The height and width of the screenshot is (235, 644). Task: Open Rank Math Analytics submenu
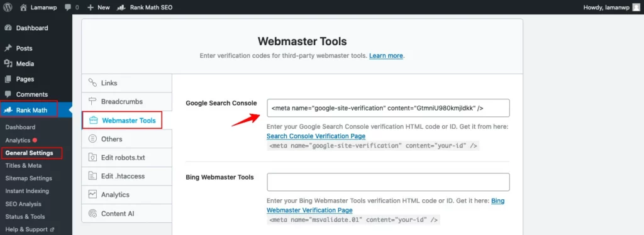click(18, 140)
